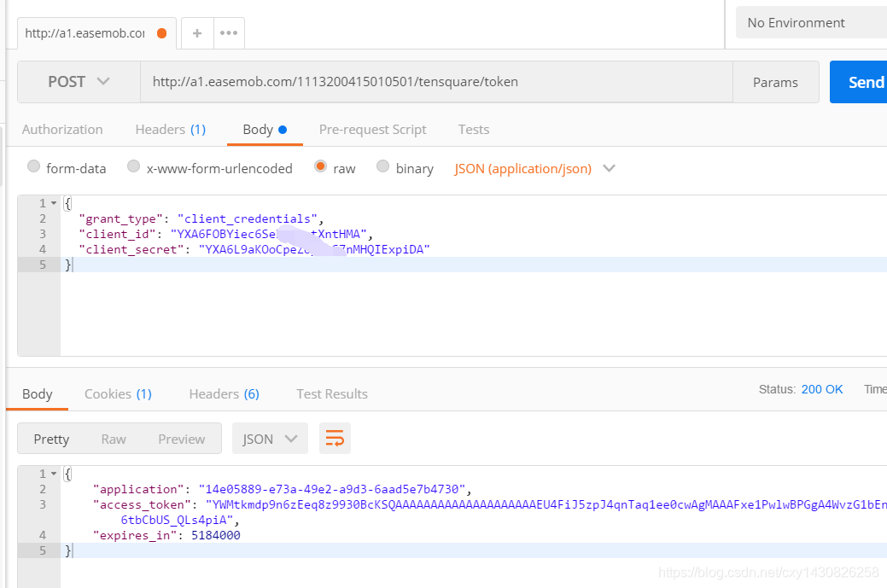Select x-www-form-urlencoded body type
887x588 pixels.
click(133, 166)
